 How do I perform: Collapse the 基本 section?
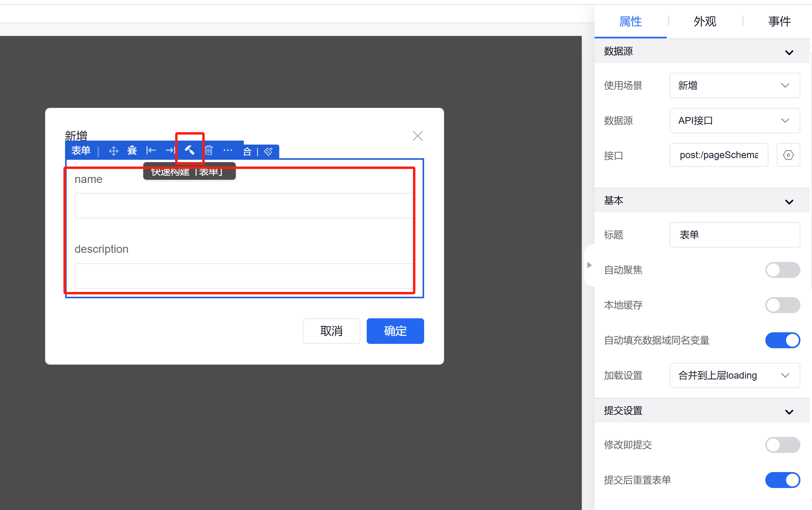[x=789, y=201]
